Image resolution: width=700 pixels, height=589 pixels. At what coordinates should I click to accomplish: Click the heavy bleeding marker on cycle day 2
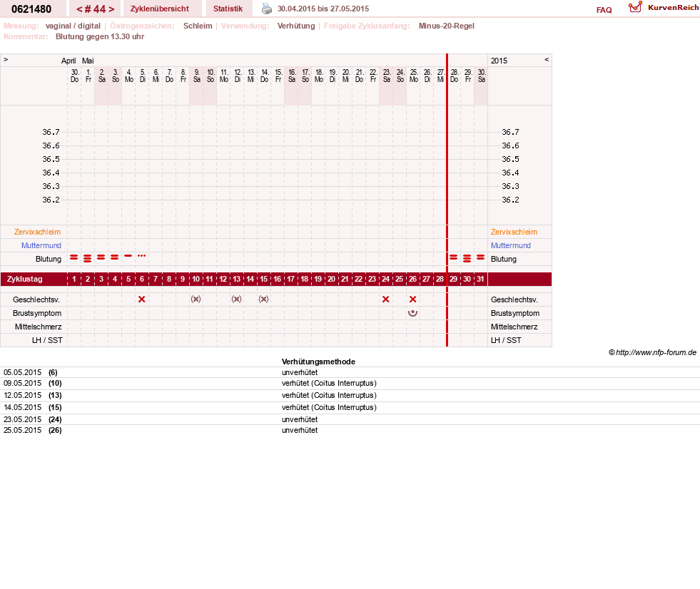coord(88,258)
